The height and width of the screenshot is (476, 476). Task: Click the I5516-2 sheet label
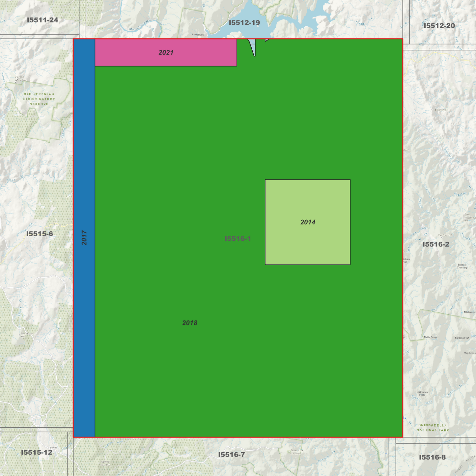pyautogui.click(x=436, y=244)
